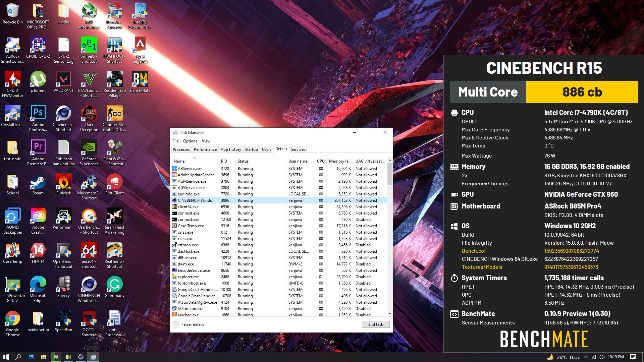Open the weather widget showing 26°C Haze
The image size is (644, 362).
click(563, 357)
